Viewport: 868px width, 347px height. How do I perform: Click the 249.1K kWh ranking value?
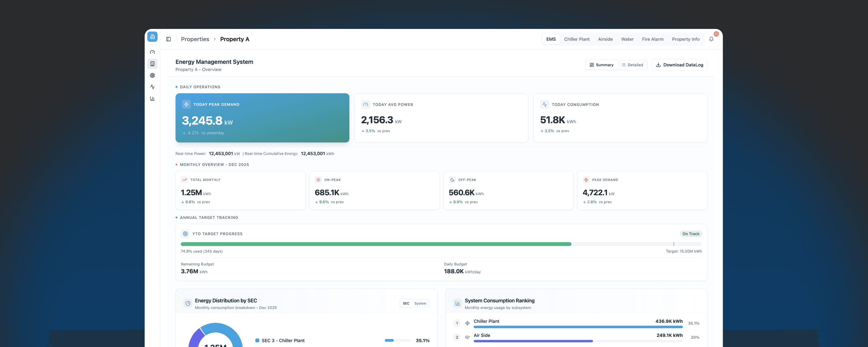click(669, 335)
